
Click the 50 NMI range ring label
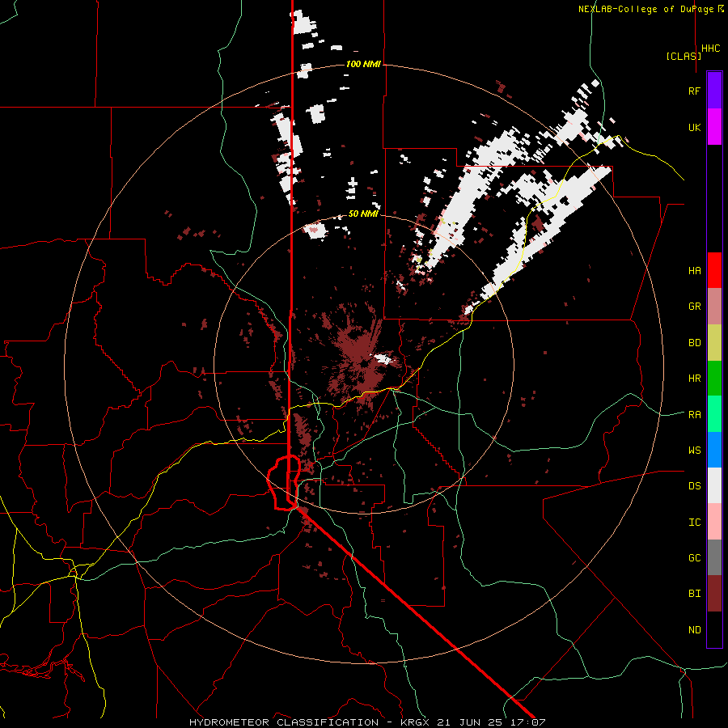click(363, 214)
